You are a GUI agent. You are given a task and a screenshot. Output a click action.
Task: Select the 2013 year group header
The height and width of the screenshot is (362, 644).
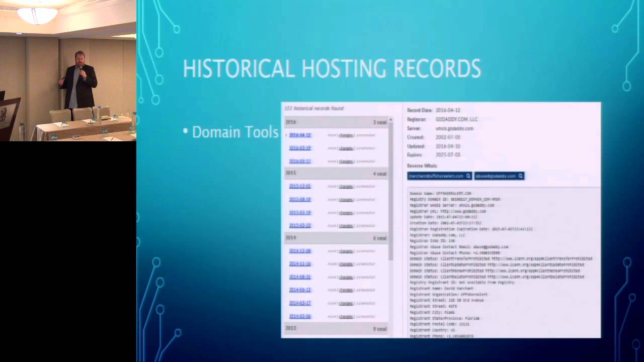336,329
